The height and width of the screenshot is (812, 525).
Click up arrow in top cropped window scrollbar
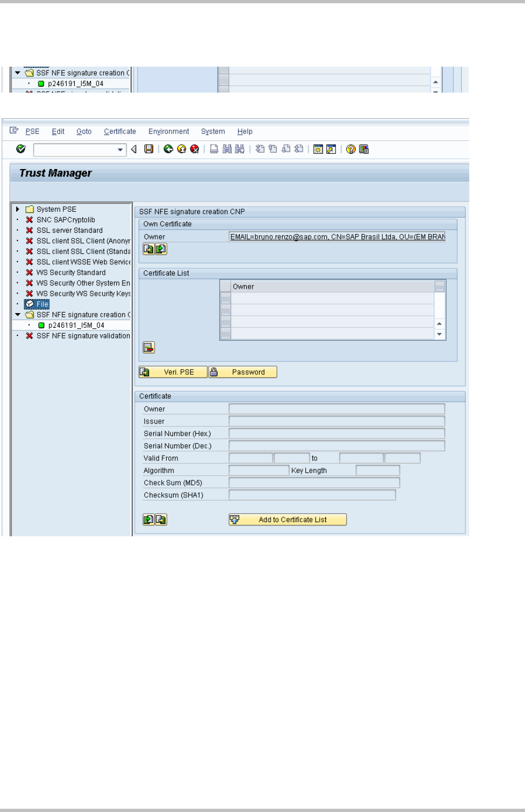(436, 82)
